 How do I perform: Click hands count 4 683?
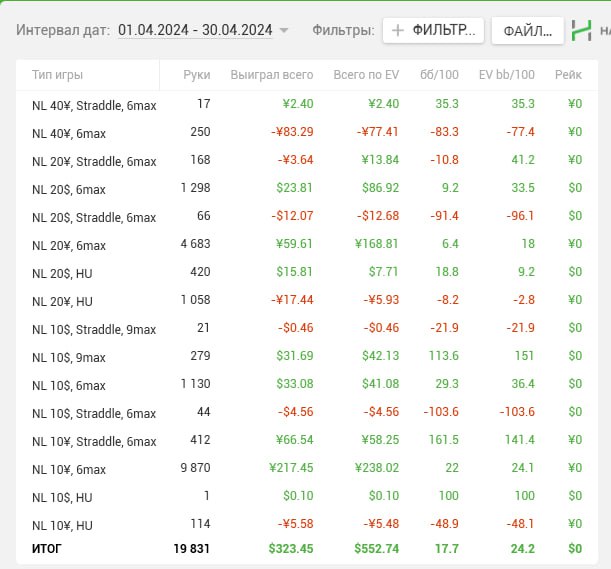pyautogui.click(x=195, y=244)
